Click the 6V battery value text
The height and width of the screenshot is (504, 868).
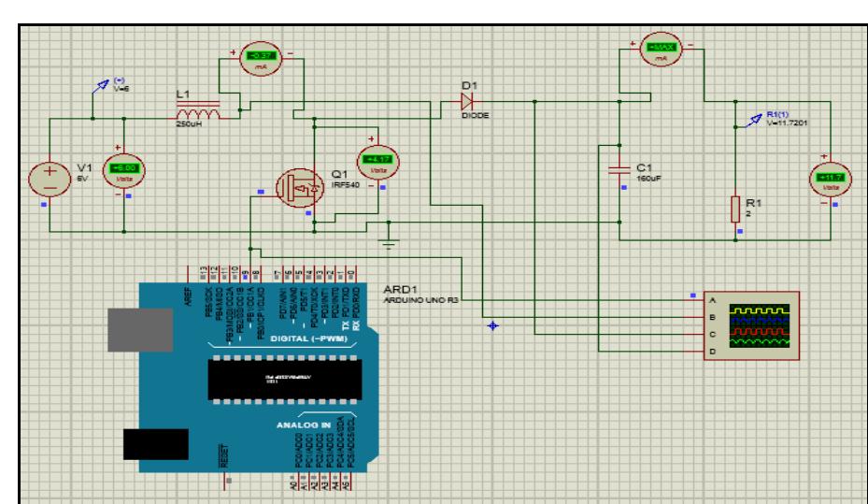click(82, 179)
